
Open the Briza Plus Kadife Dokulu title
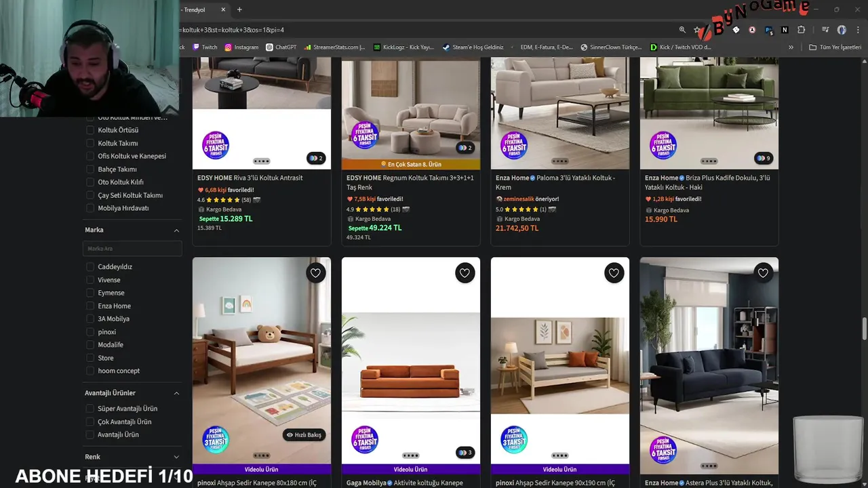708,182
